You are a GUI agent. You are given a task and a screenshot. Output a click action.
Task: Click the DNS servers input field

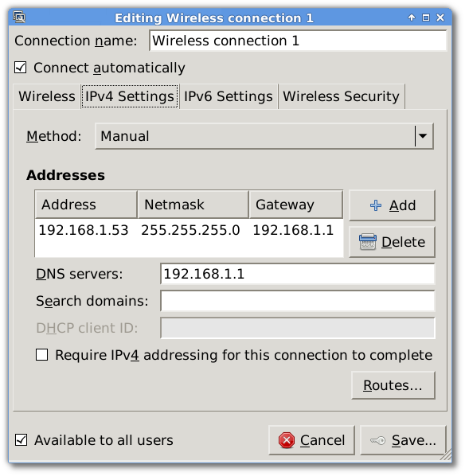(297, 274)
